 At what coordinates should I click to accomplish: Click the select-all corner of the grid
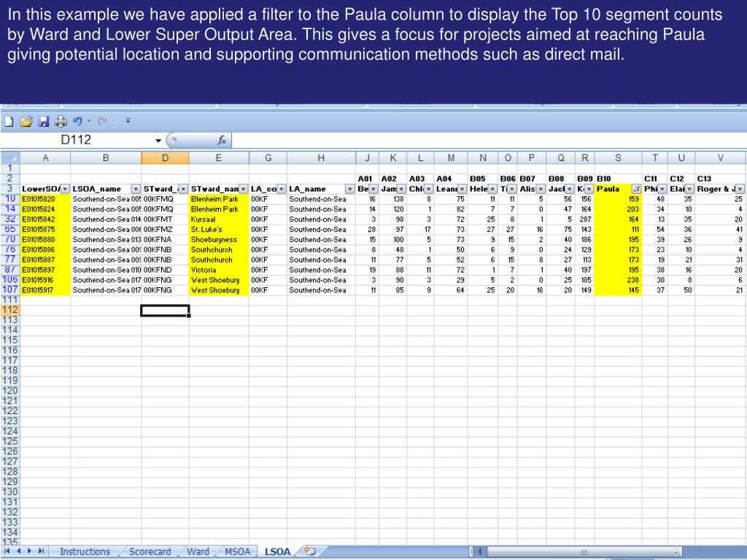coord(10,157)
